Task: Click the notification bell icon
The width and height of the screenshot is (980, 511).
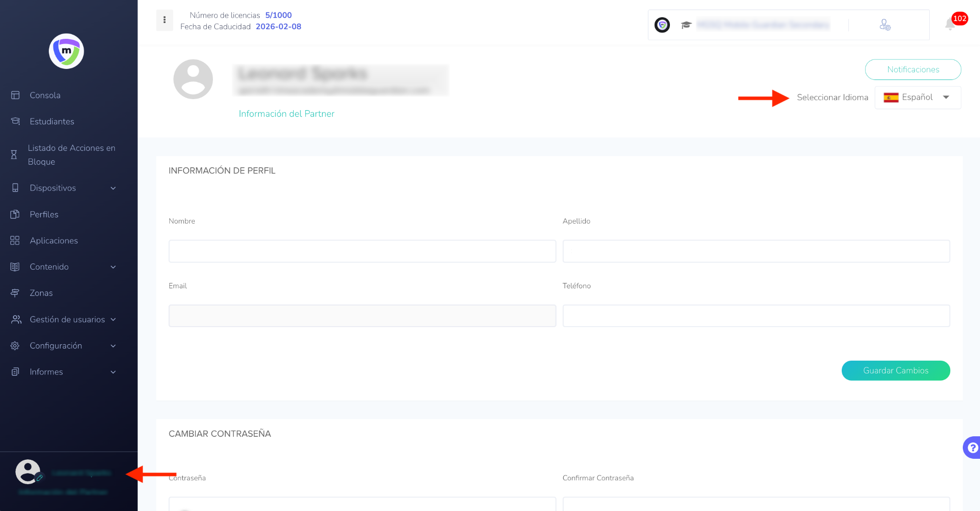Action: (950, 24)
